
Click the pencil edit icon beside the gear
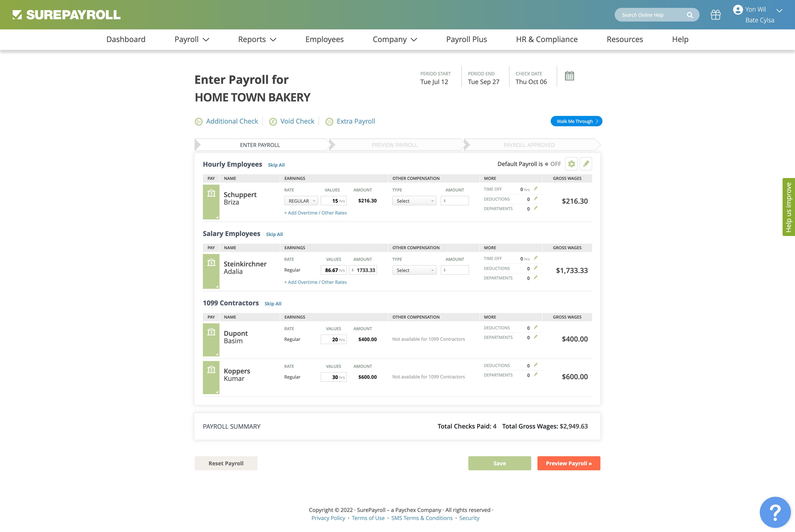(586, 164)
